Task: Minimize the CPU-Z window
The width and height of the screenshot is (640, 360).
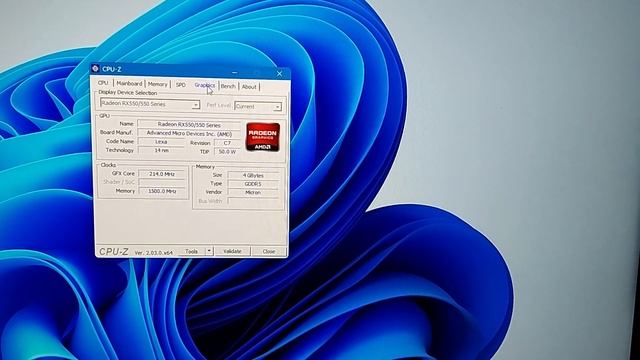Action: [x=234, y=73]
